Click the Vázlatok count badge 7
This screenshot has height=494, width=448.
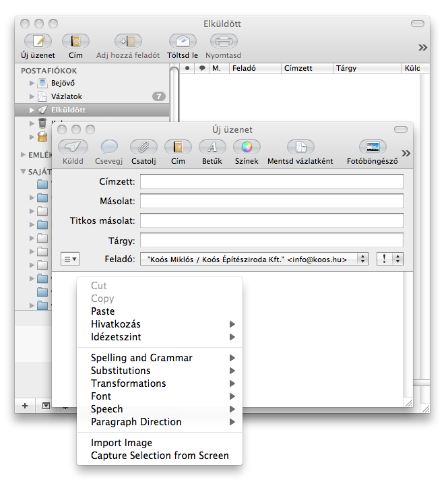(x=159, y=96)
